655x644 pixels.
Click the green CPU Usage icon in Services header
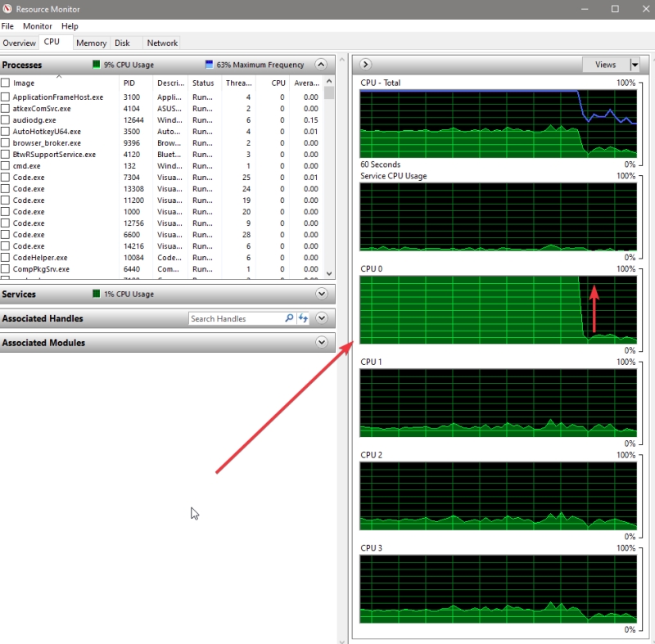97,294
